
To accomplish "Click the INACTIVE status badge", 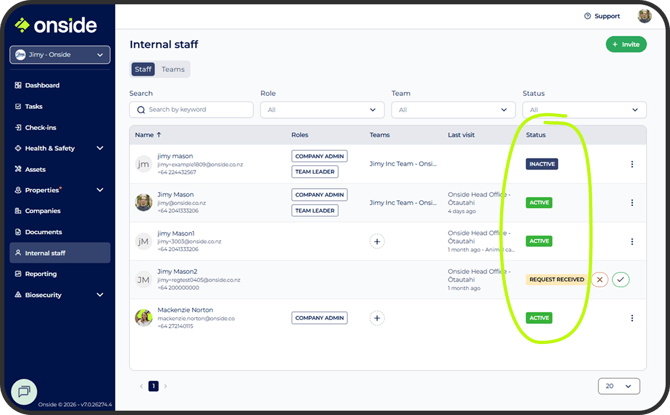I will pyautogui.click(x=542, y=164).
